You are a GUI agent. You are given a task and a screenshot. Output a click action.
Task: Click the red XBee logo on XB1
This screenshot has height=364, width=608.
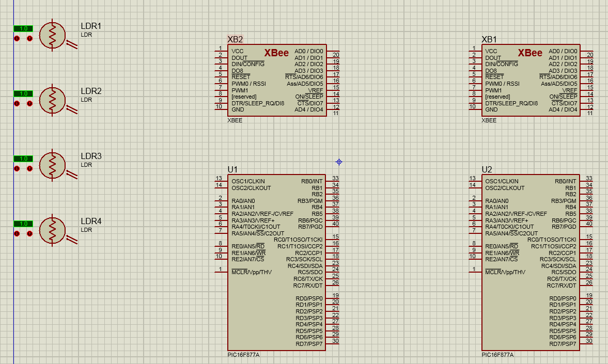[530, 53]
